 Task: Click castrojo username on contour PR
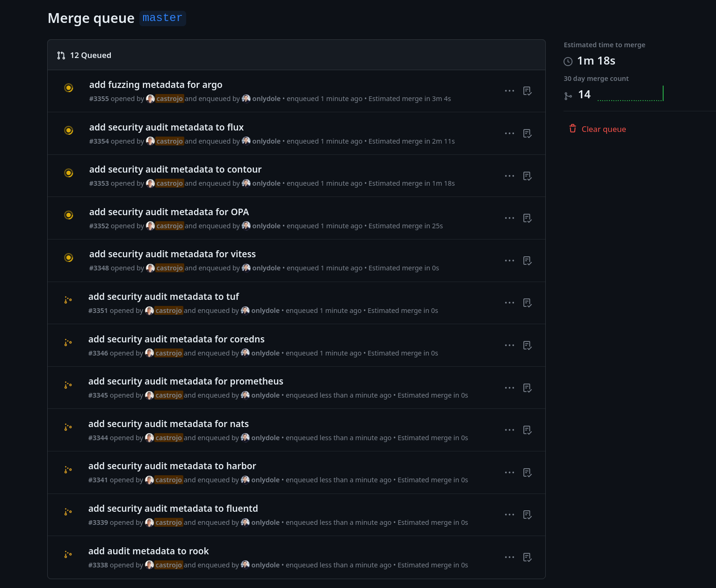pos(169,183)
